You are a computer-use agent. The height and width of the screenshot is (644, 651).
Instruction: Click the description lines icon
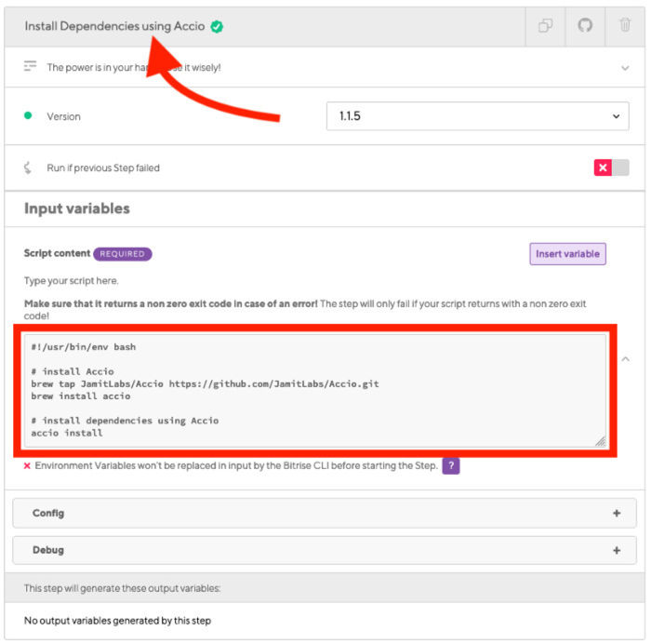pos(30,66)
